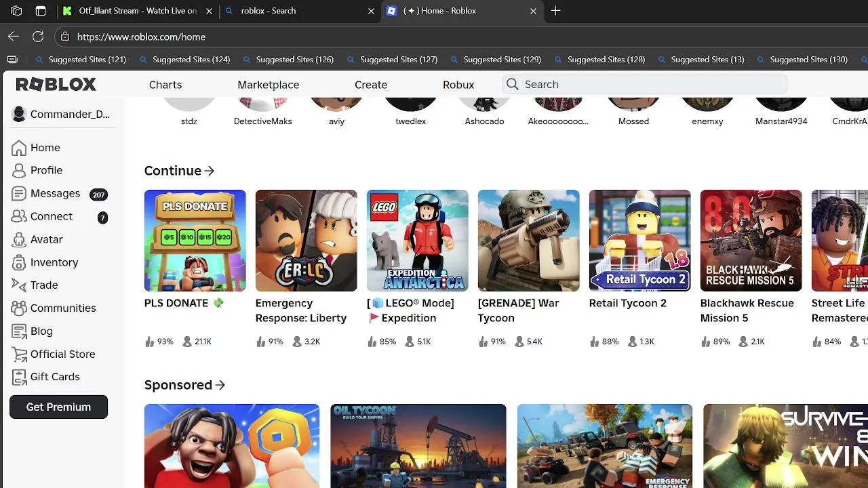Image resolution: width=868 pixels, height=488 pixels.
Task: Open the Charts tab
Action: point(165,85)
